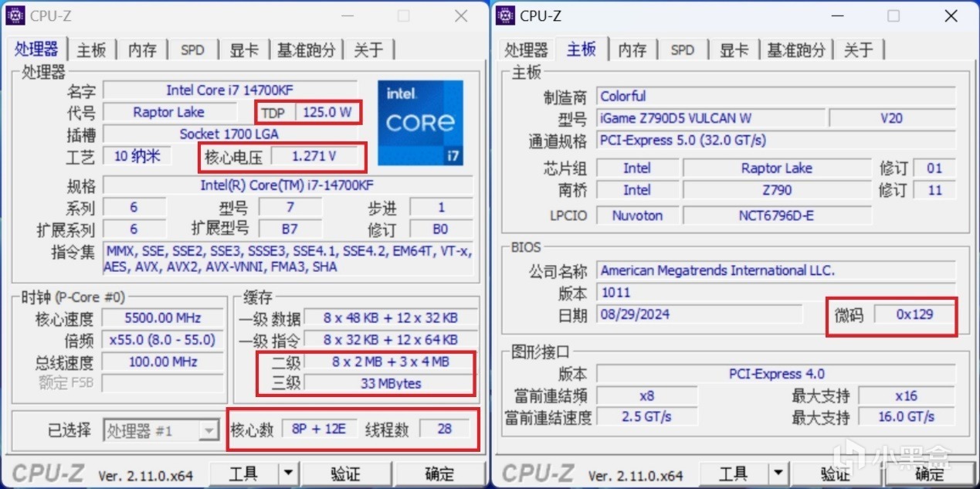Click the Intel Core i7 logo badge
The image size is (980, 489).
point(420,122)
